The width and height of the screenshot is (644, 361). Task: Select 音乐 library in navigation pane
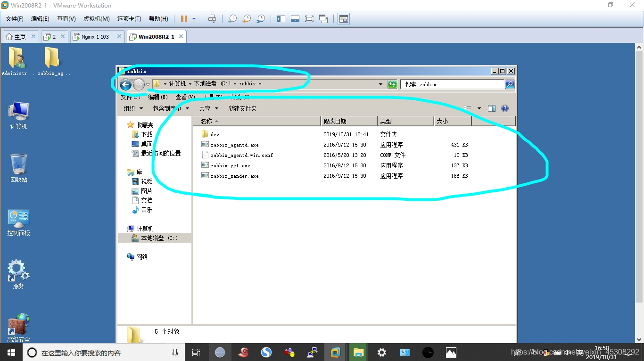142,210
